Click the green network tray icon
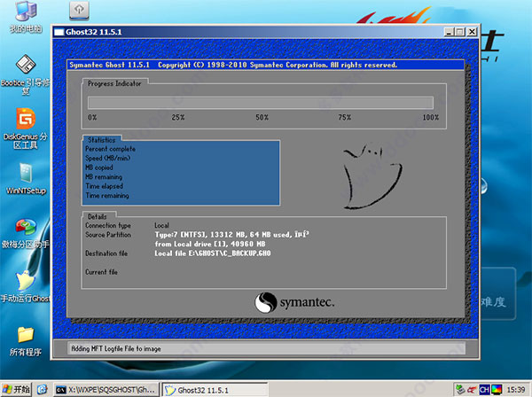This screenshot has height=397, width=532. (x=460, y=390)
